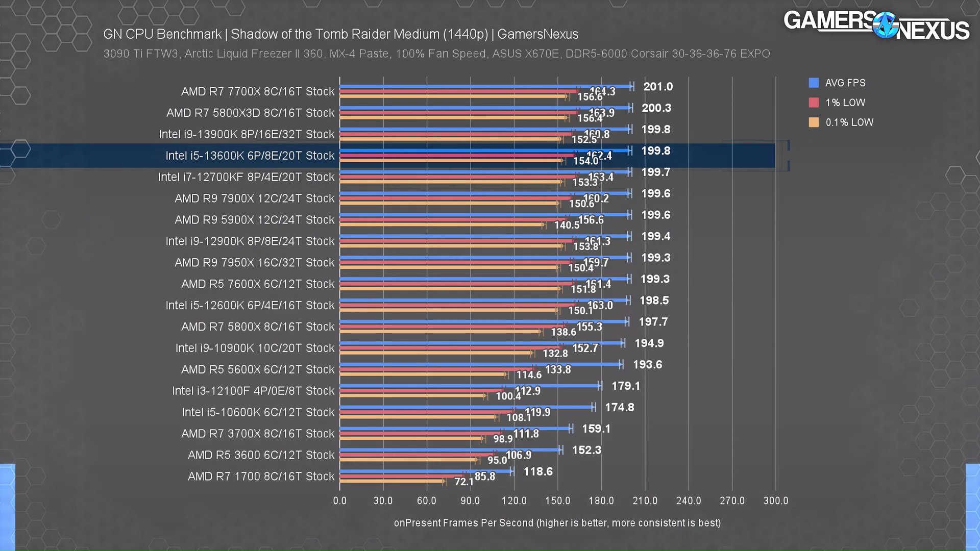Click the Intel i3-12100F row label
The height and width of the screenshot is (551, 980).
(253, 391)
